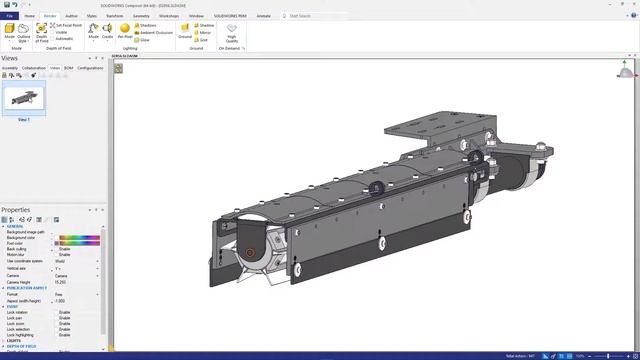Image resolution: width=640 pixels, height=360 pixels.
Task: Check Enable for Motion blur
Action: pos(57,255)
